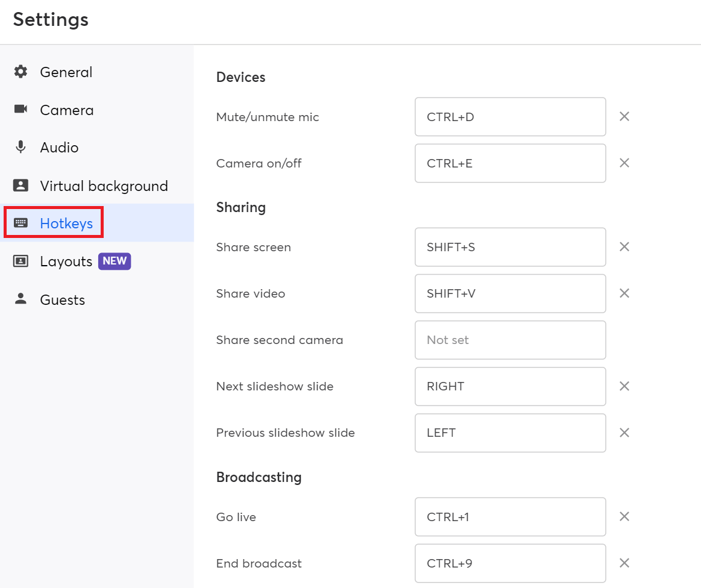Open the Layouts settings tab
Image resolution: width=701 pixels, height=588 pixels.
pyautogui.click(x=66, y=261)
